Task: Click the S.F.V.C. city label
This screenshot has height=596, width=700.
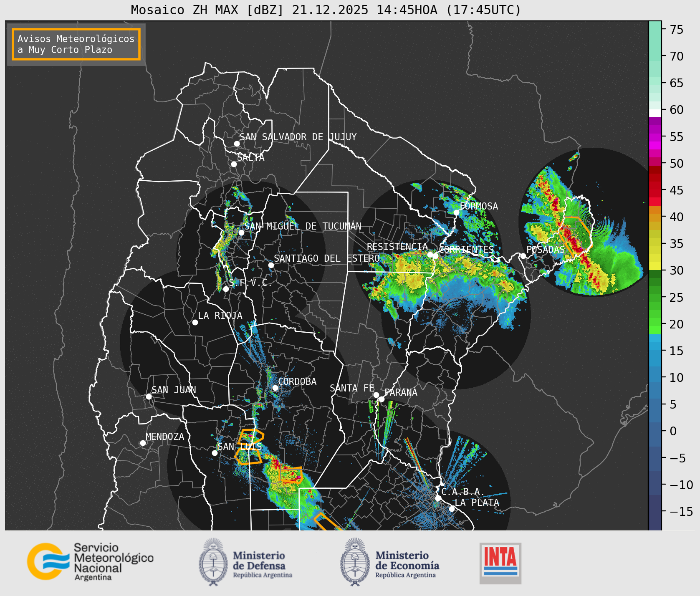Action: pyautogui.click(x=250, y=283)
